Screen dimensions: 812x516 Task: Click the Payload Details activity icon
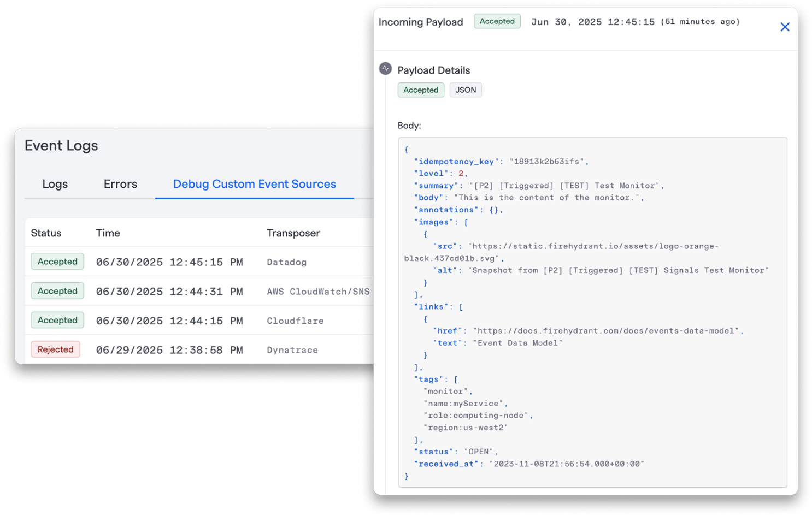tap(385, 69)
